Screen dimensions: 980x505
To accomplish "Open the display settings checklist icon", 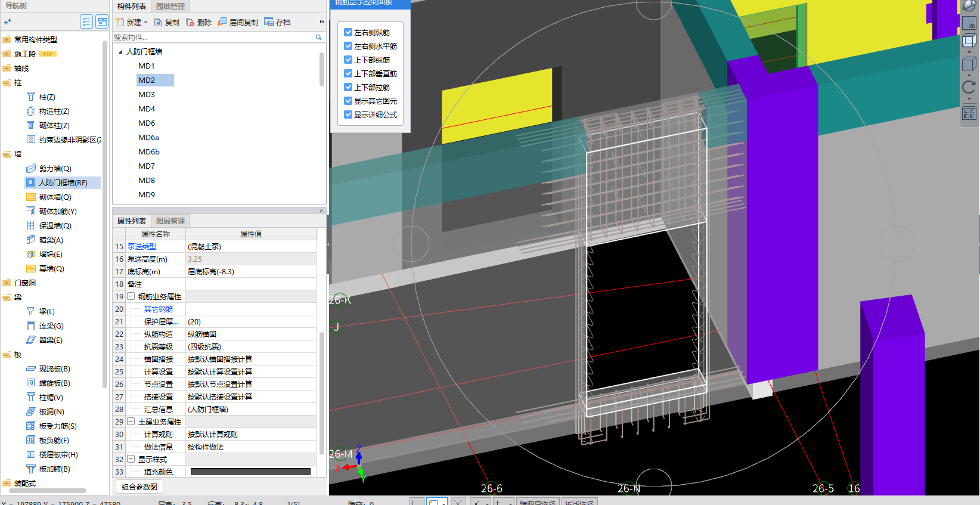I will 969,113.
